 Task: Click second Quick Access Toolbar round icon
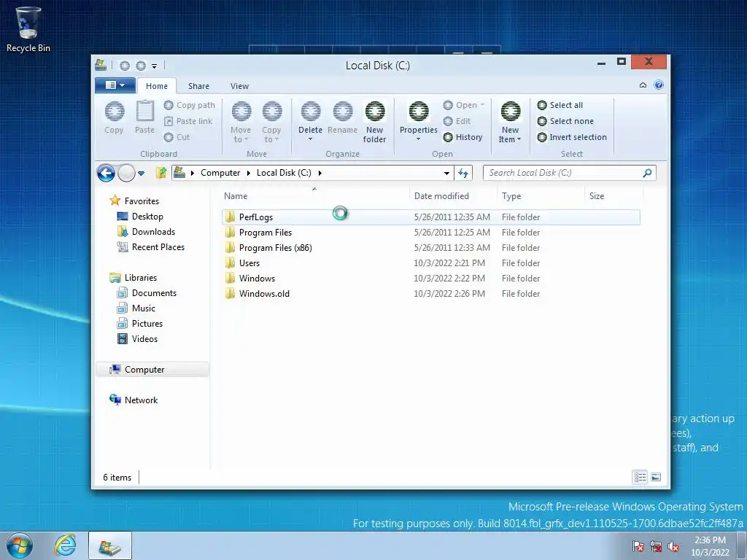point(141,66)
